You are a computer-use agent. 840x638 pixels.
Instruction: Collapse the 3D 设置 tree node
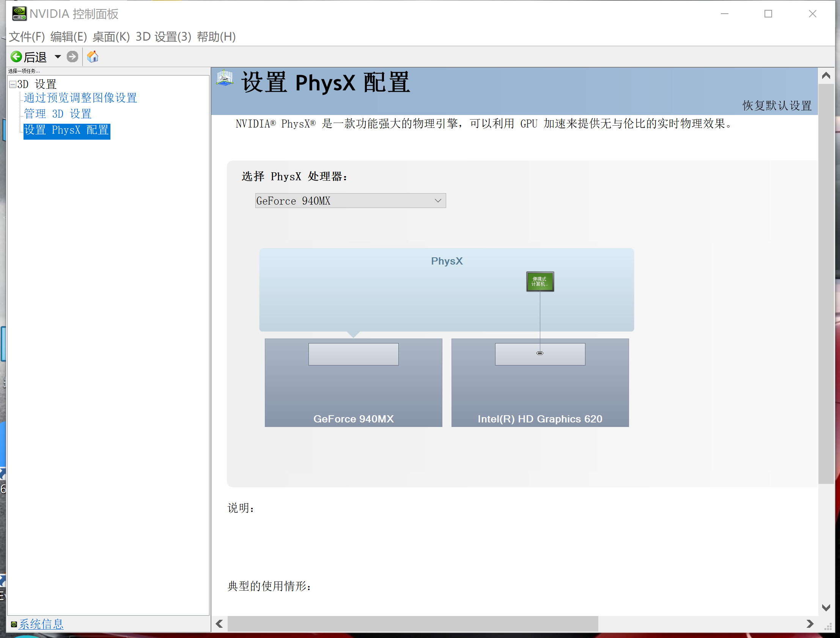pyautogui.click(x=13, y=84)
